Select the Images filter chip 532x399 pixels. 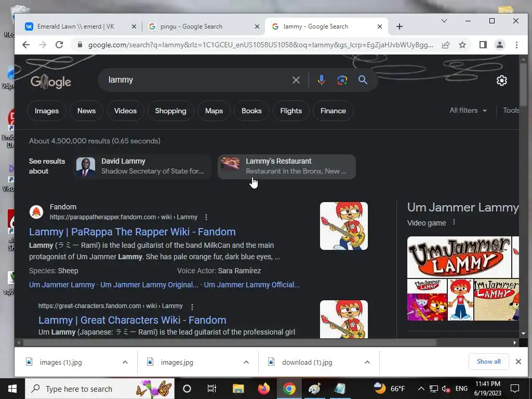[x=47, y=111]
